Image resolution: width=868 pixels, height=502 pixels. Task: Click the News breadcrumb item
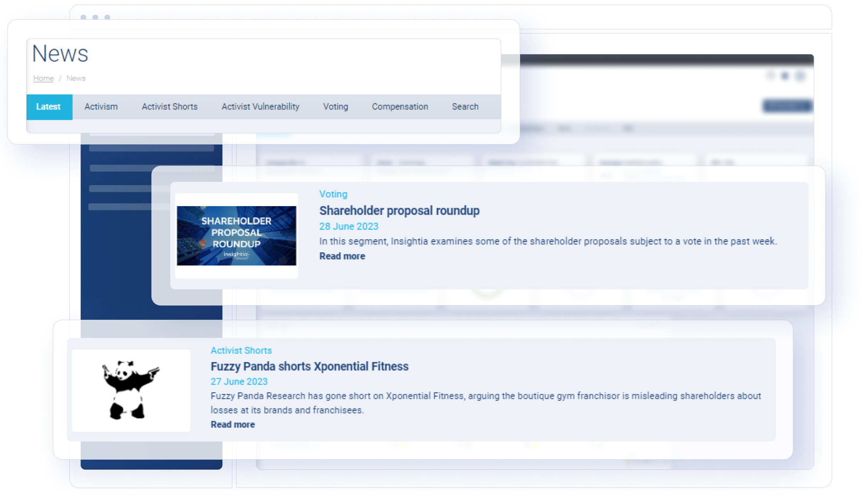(76, 78)
